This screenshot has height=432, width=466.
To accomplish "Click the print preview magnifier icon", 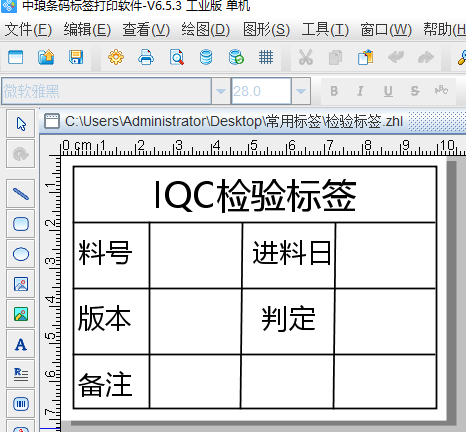I will (176, 57).
